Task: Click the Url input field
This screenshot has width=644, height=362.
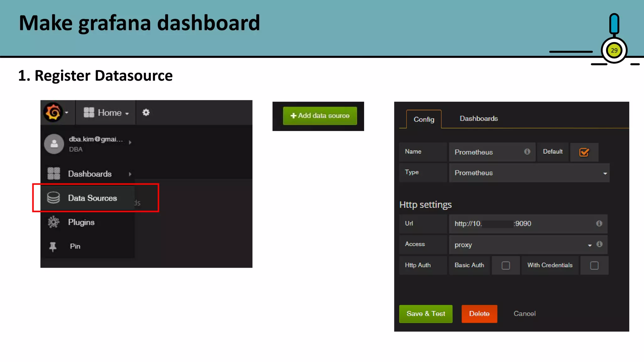Action: click(522, 224)
